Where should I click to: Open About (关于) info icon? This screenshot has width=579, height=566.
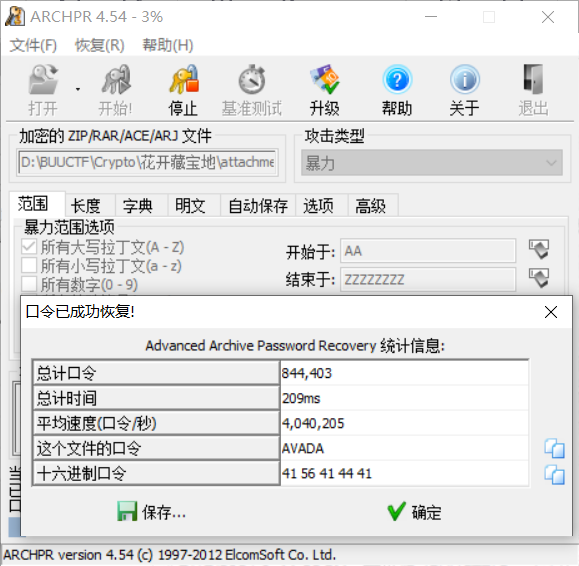(x=465, y=79)
